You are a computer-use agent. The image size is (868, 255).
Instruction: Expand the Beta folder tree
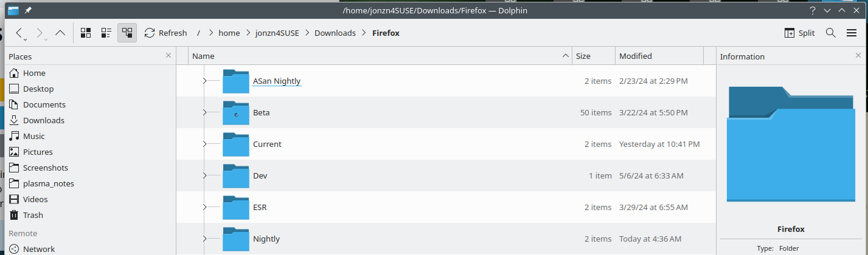(204, 112)
